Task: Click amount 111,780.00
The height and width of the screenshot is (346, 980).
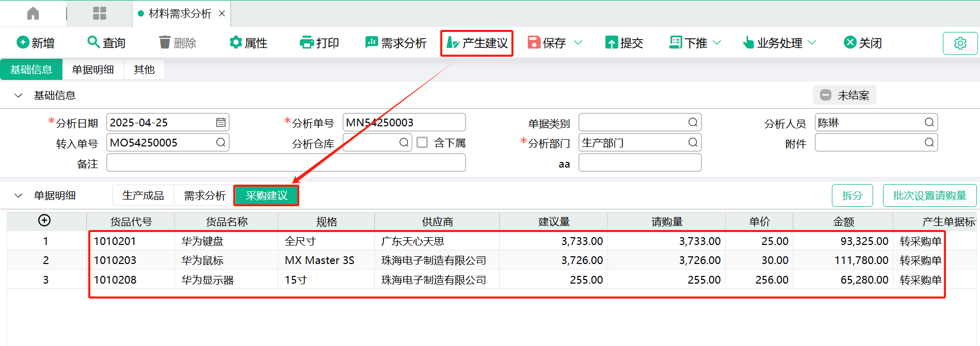Action: coord(843,260)
